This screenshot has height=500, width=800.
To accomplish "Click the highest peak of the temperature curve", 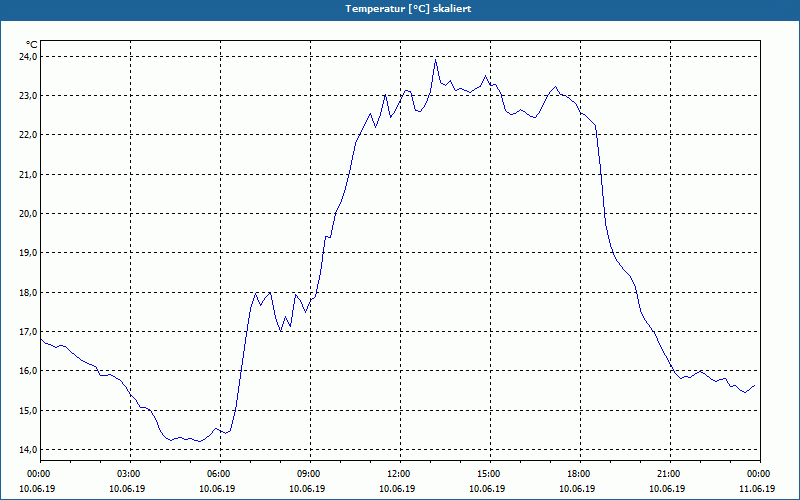I will click(x=435, y=60).
